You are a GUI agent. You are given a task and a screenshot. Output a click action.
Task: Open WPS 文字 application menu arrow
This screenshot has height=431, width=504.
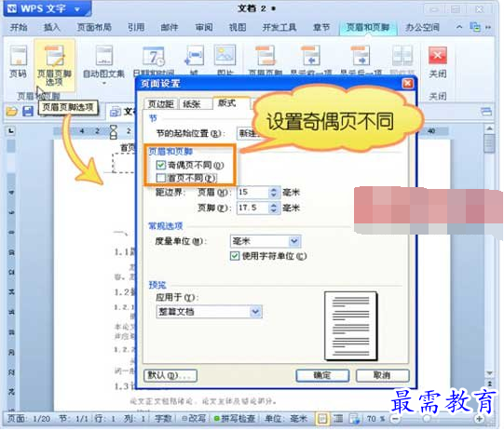pos(77,9)
